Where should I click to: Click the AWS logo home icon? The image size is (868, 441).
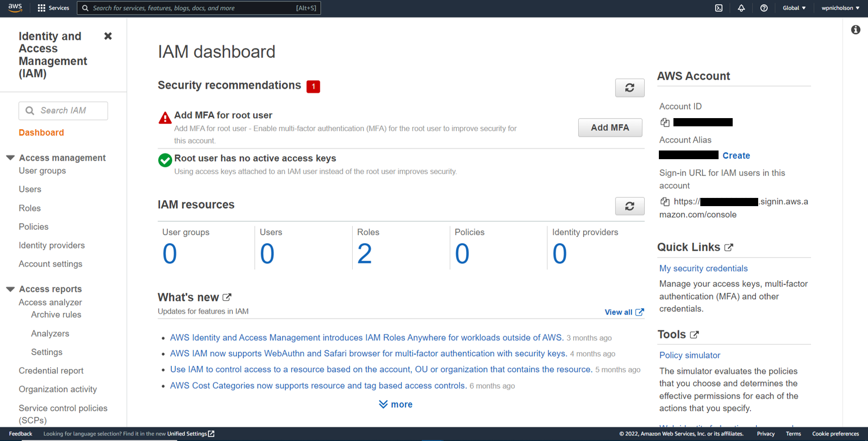click(x=15, y=8)
